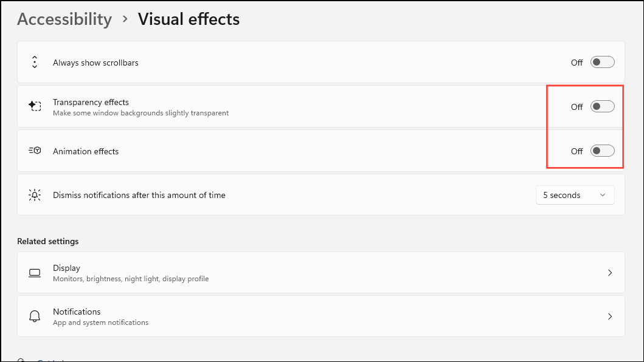Expand the Display related settings entry
Image resolution: width=644 pixels, height=362 pixels.
click(609, 273)
